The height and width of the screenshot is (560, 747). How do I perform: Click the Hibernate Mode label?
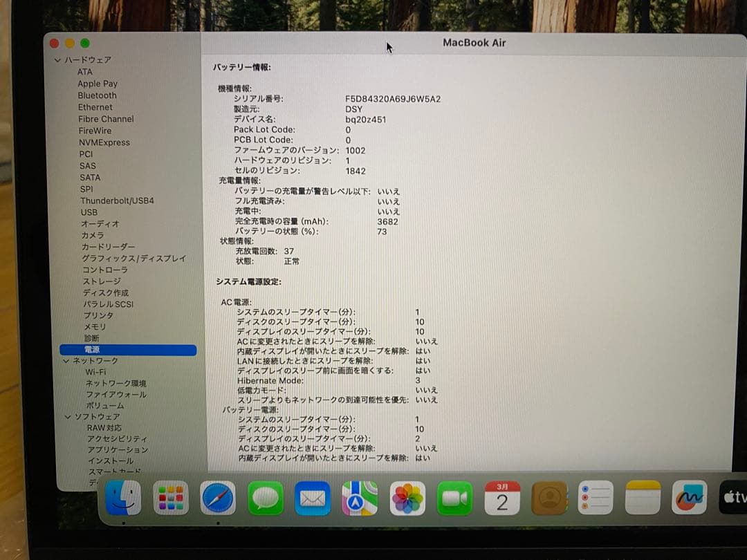(x=270, y=380)
